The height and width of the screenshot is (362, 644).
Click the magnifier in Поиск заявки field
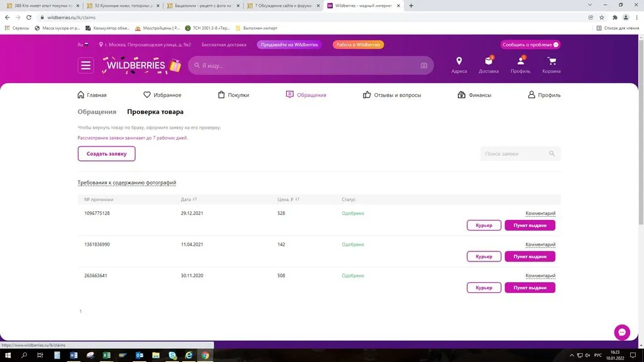(x=552, y=154)
